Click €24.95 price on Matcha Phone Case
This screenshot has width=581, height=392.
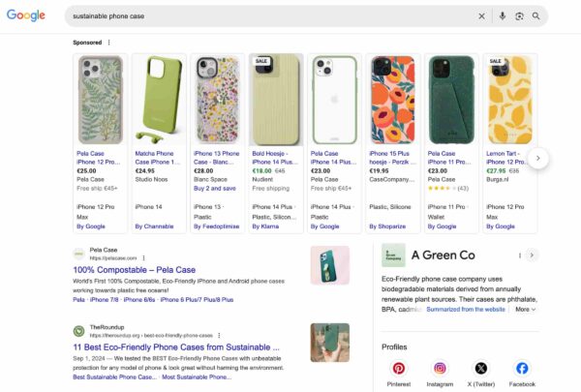point(145,171)
